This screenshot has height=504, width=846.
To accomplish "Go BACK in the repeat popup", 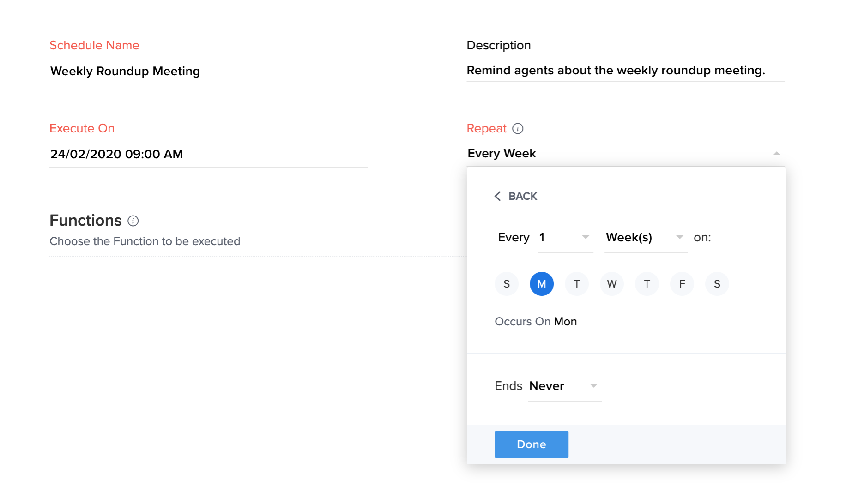I will click(x=522, y=196).
